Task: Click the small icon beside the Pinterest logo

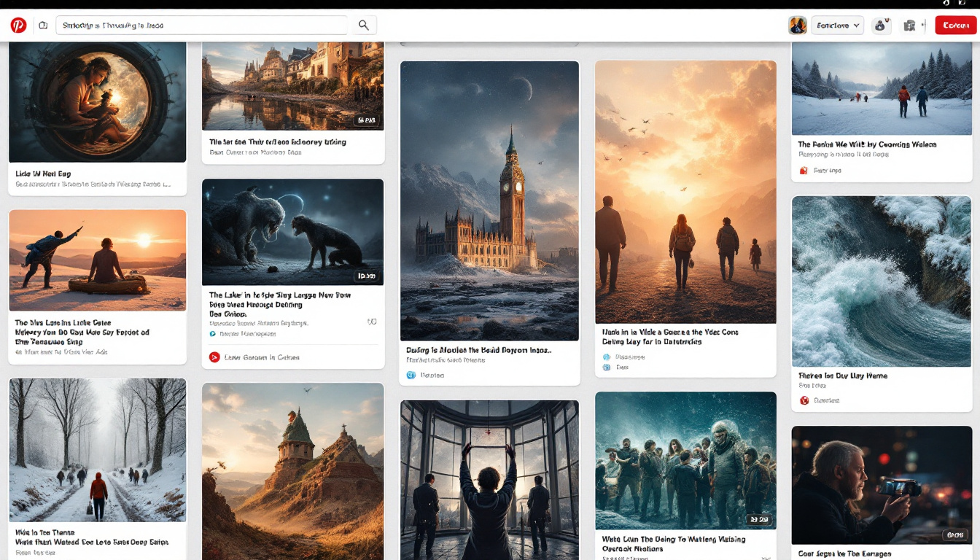Action: (x=43, y=26)
